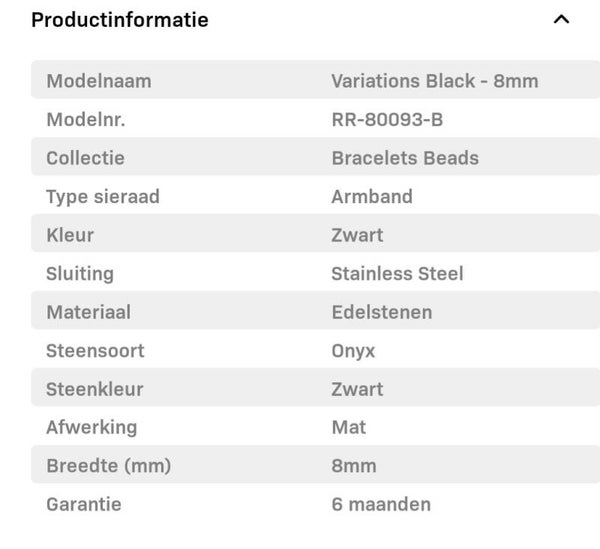Image resolution: width=600 pixels, height=549 pixels.
Task: Select the Mat afwerking value
Action: pyautogui.click(x=349, y=427)
